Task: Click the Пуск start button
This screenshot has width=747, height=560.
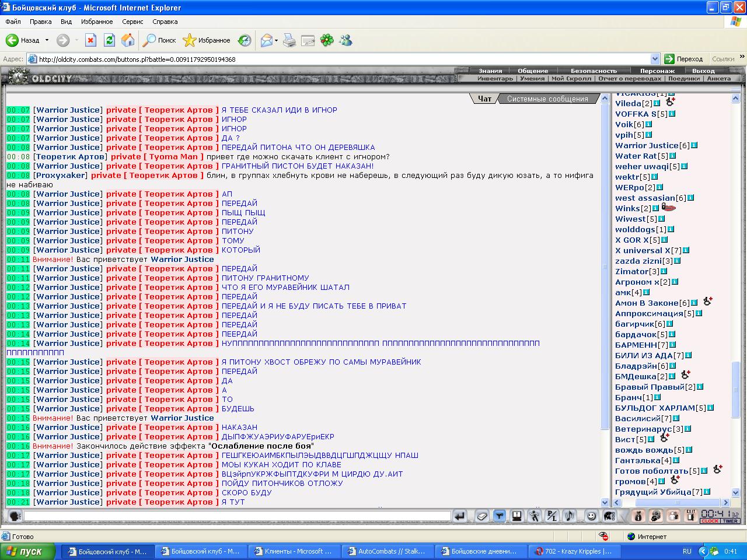Action: pos(28,551)
